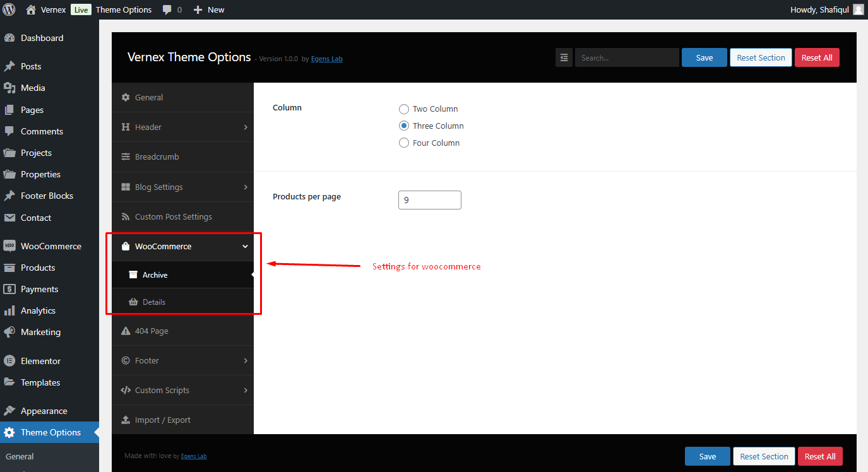Click the Payments dollar icon
Screen dimensions: 868x472
[x=9, y=289]
